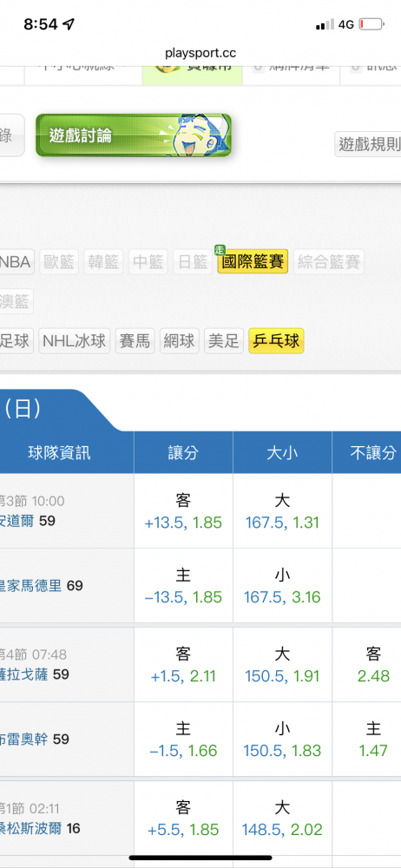Screen dimensions: 401x868
Task: Select the 賽馬 sport tab
Action: 135,341
